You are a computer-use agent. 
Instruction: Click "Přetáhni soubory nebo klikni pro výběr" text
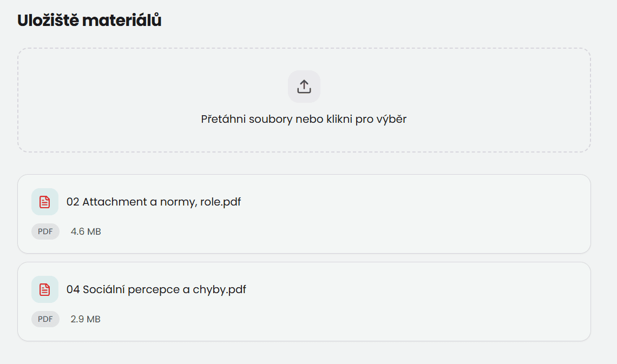(x=304, y=119)
